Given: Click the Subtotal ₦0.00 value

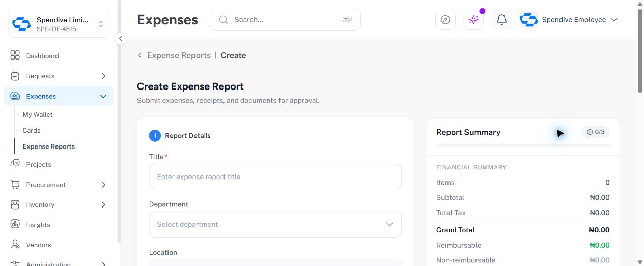Looking at the screenshot, I should pos(599,197).
